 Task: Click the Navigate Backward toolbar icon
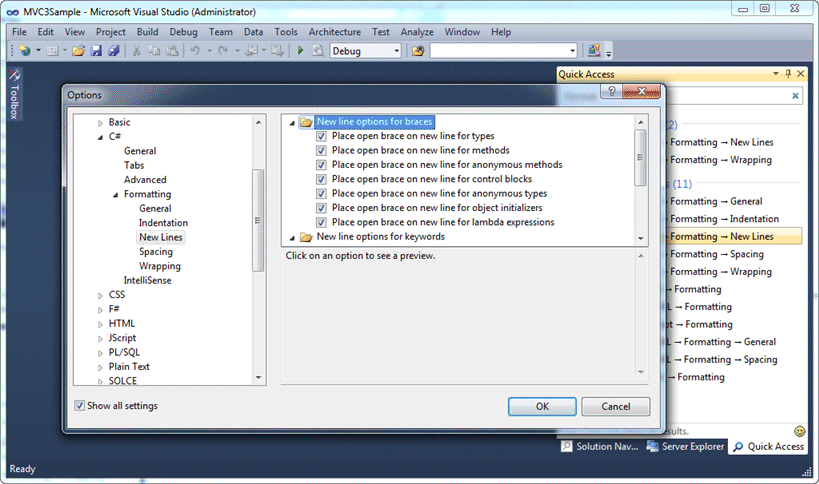252,51
